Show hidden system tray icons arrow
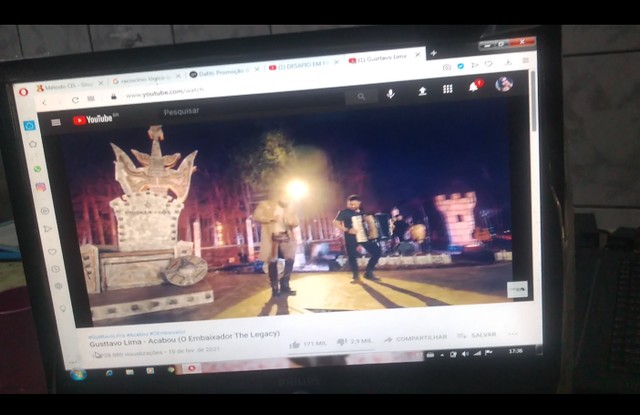This screenshot has height=415, width=640. coord(442,355)
